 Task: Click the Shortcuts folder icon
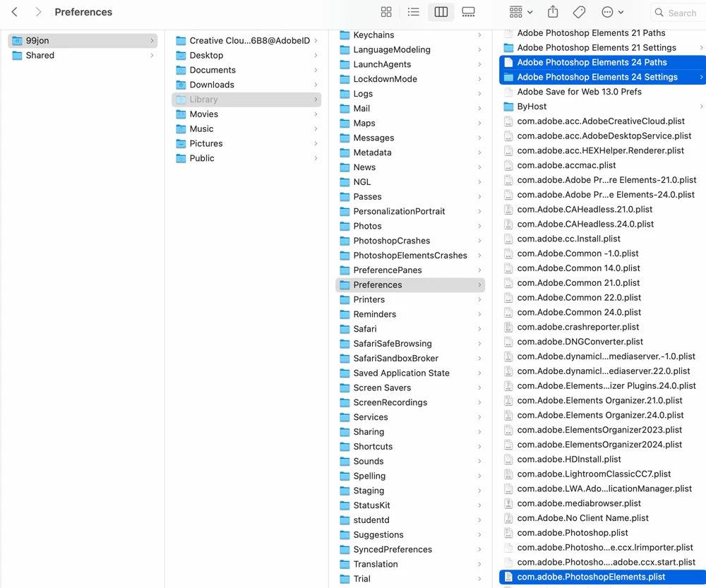pyautogui.click(x=345, y=447)
